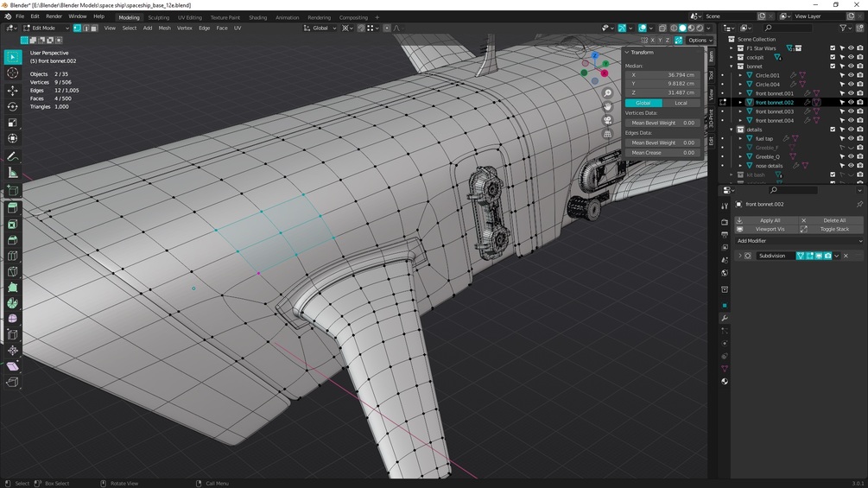Image resolution: width=868 pixels, height=488 pixels.
Task: Switch to the UV Editing workspace
Action: tap(189, 17)
